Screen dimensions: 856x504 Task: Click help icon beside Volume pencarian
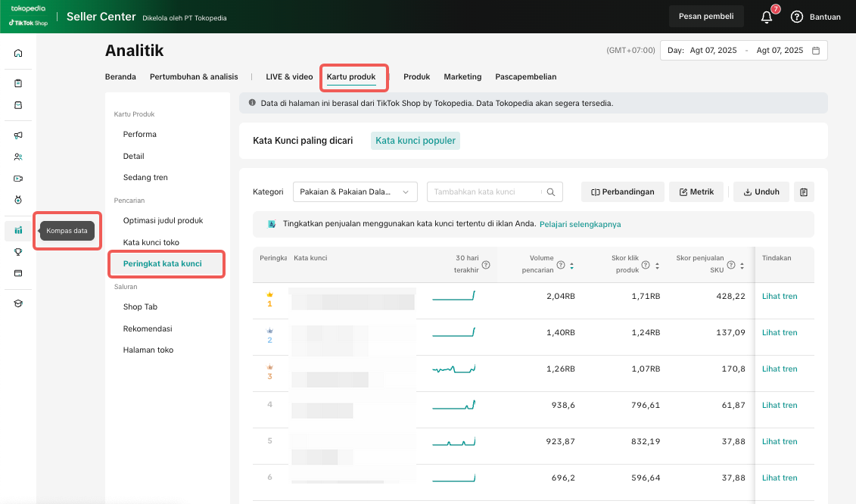[561, 265]
